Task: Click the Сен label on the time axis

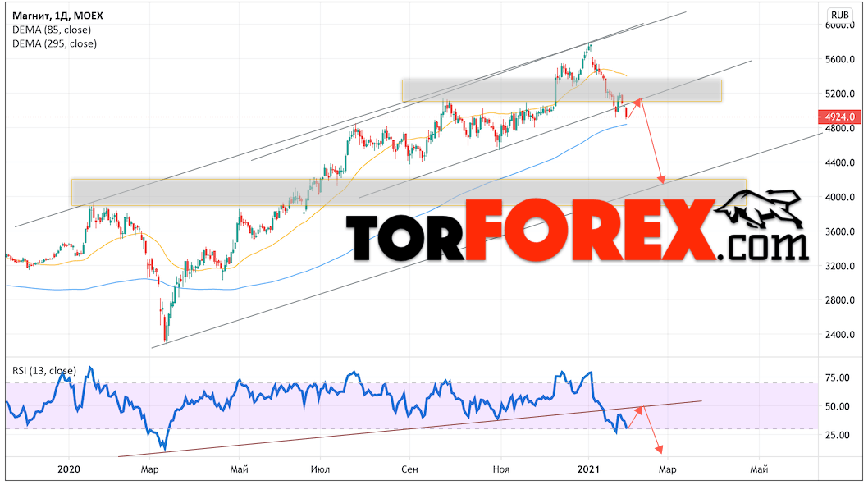Action: click(x=409, y=469)
